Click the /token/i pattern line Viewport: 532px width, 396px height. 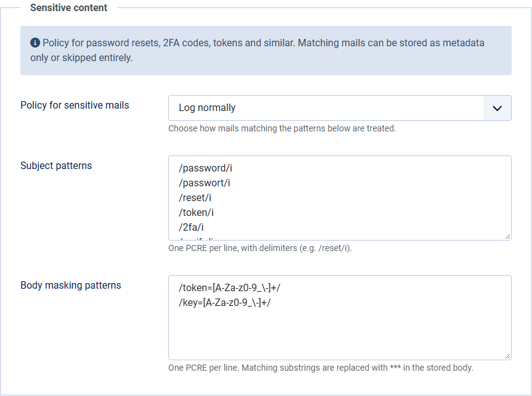click(196, 213)
